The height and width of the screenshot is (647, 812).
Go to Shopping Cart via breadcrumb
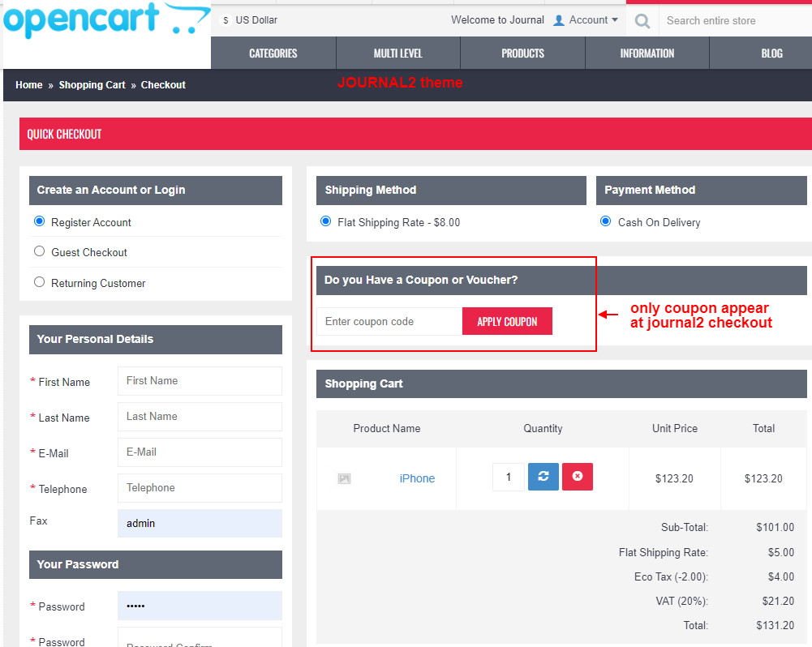point(92,84)
